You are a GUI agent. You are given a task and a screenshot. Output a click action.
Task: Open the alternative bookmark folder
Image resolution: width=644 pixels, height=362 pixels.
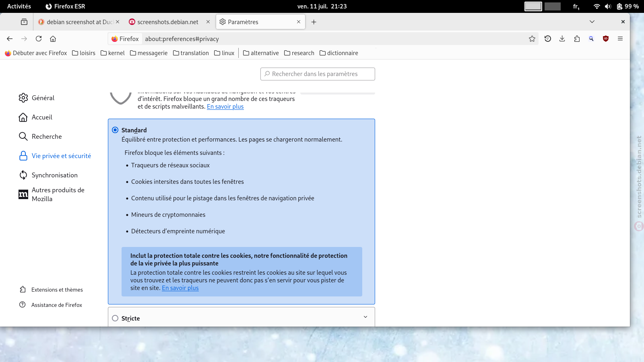[x=261, y=53]
